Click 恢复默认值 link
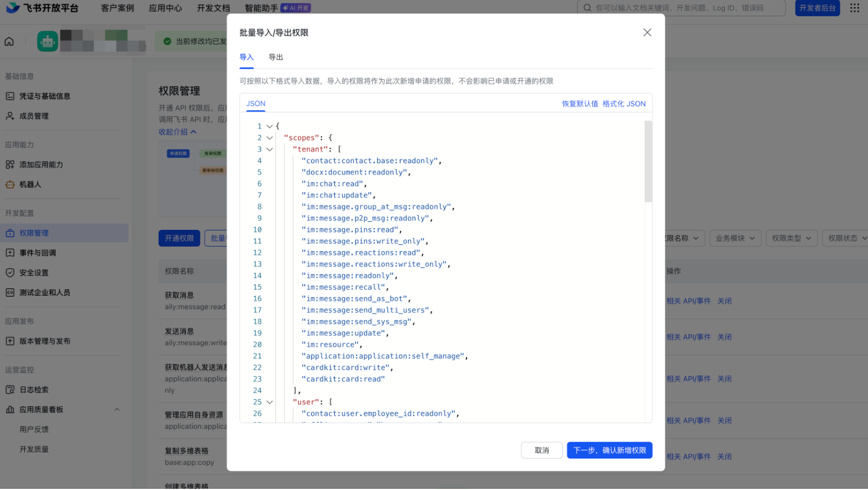The width and height of the screenshot is (868, 490). coord(580,103)
